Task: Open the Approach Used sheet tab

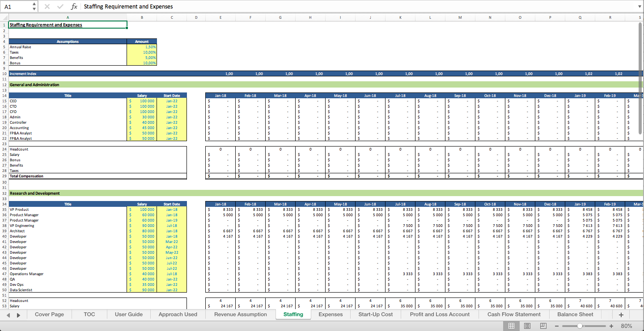Action: point(178,314)
